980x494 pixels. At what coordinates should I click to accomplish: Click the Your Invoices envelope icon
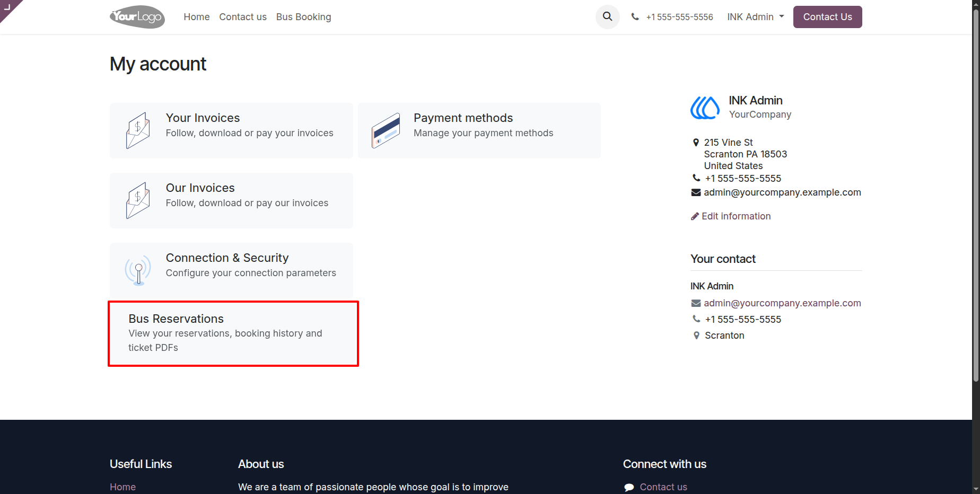(138, 130)
